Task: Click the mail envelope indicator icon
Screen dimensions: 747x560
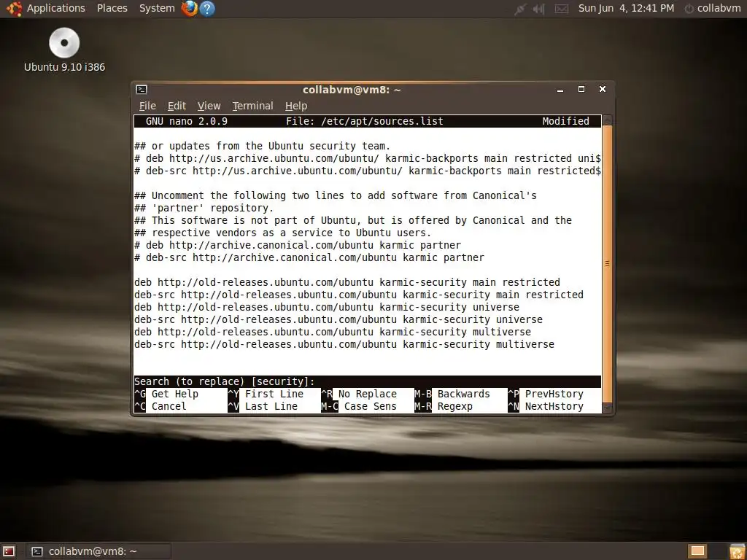Action: (562, 9)
